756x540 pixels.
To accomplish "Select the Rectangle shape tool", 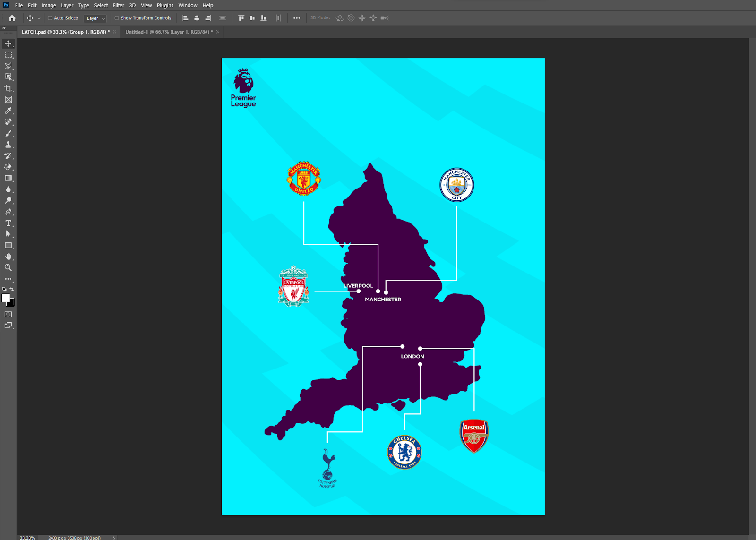I will tap(9, 246).
